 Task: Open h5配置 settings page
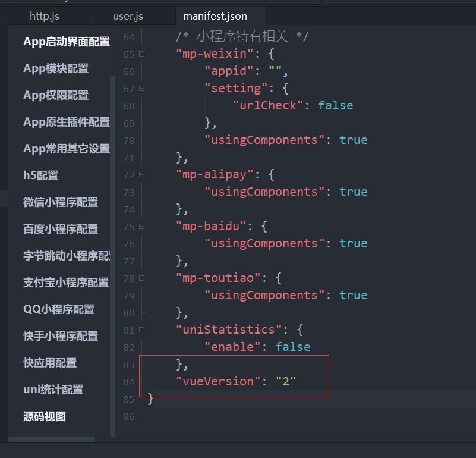pyautogui.click(x=40, y=175)
